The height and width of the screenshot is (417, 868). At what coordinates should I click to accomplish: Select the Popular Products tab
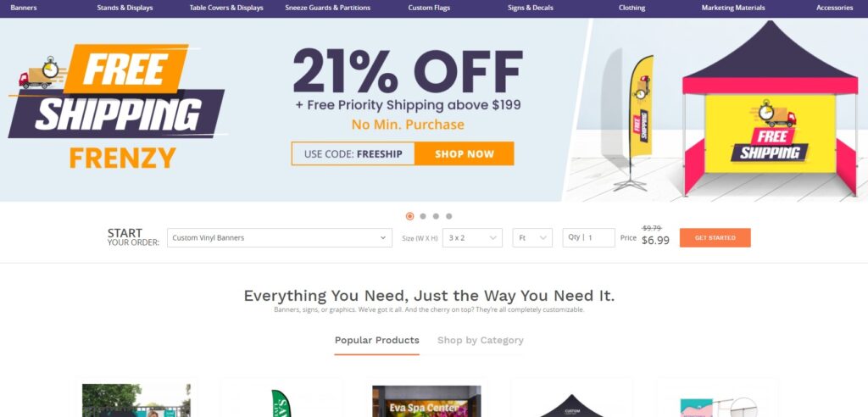[x=377, y=340]
